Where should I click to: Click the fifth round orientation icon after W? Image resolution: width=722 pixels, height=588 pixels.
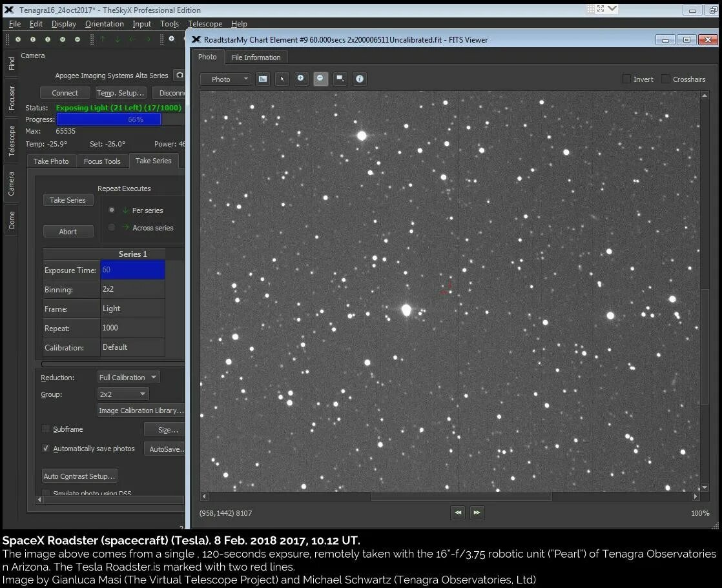(77, 39)
